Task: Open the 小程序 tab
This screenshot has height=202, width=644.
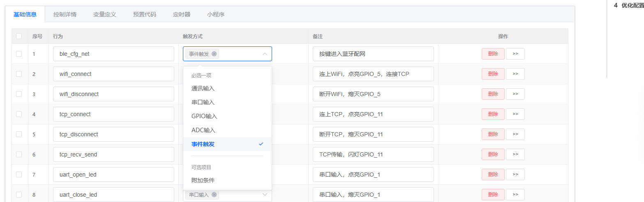Action: tap(216, 14)
